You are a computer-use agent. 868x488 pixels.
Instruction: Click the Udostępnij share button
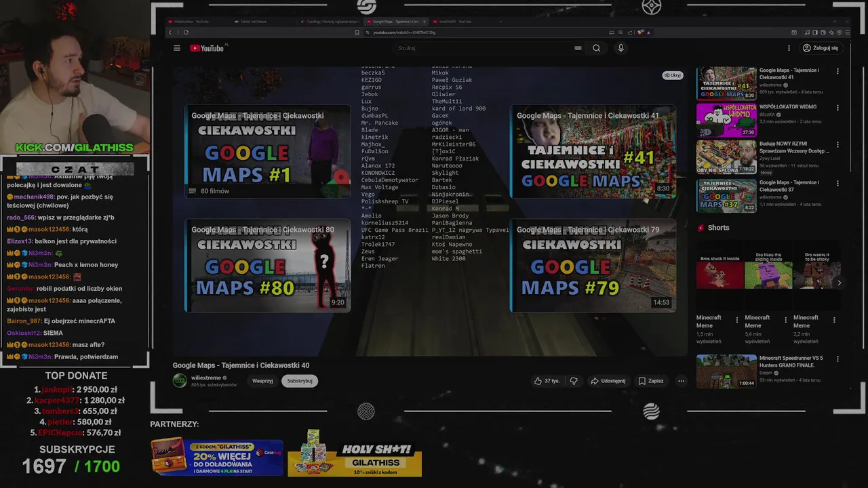coord(608,381)
